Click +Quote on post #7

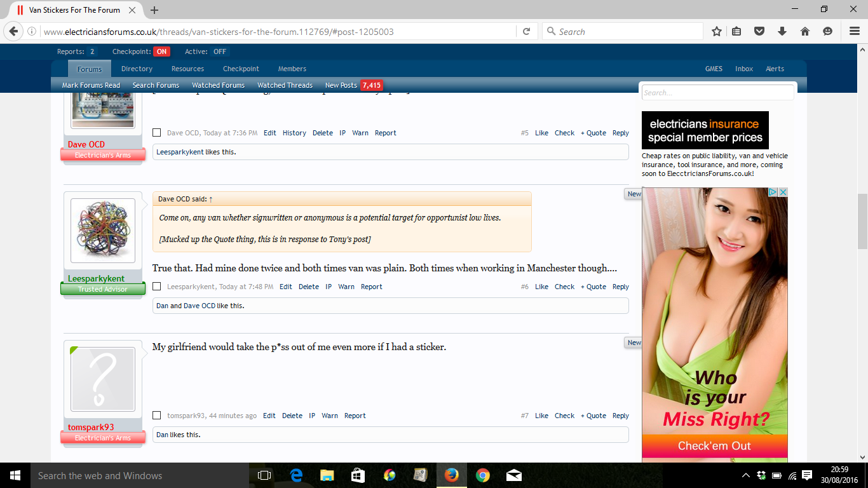593,416
